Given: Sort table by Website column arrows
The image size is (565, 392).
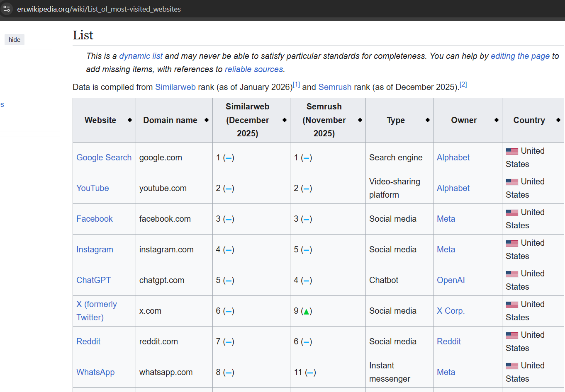Looking at the screenshot, I should pyautogui.click(x=130, y=120).
